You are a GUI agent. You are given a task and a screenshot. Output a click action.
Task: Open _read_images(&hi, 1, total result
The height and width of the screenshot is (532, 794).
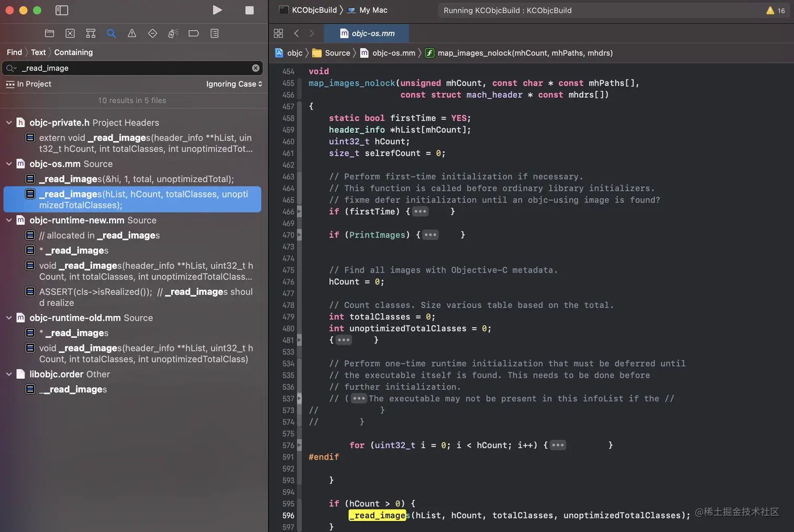130,179
